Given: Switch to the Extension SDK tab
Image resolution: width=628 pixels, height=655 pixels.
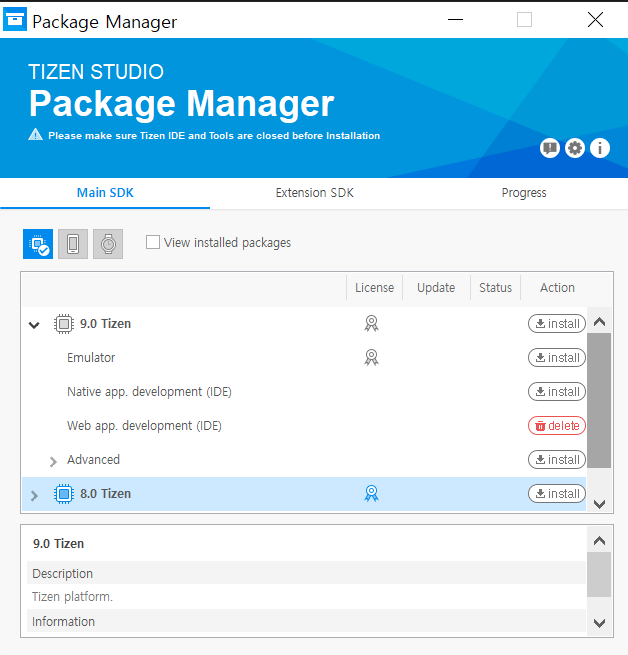Looking at the screenshot, I should pyautogui.click(x=314, y=193).
